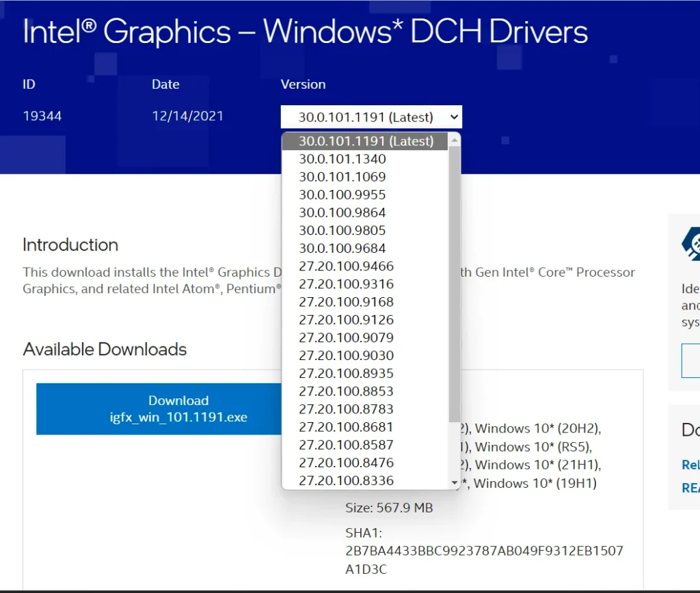700x593 pixels.
Task: Click the Windows 10* (RS5) text
Action: 533,447
